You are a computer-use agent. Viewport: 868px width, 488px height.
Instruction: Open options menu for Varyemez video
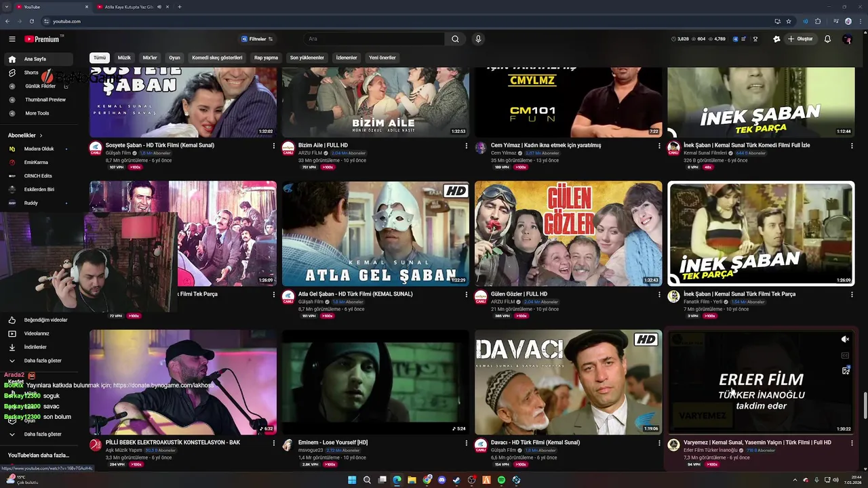tap(852, 443)
